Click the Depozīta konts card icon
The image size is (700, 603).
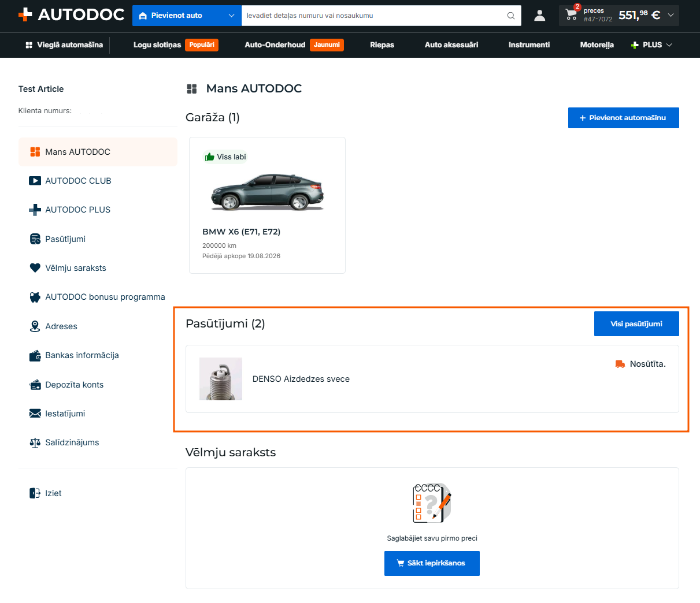(35, 385)
